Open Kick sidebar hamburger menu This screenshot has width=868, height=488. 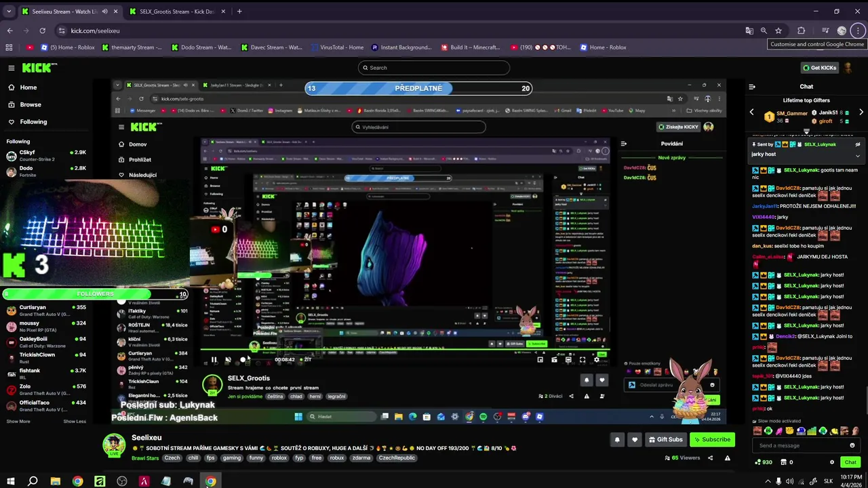coord(12,68)
